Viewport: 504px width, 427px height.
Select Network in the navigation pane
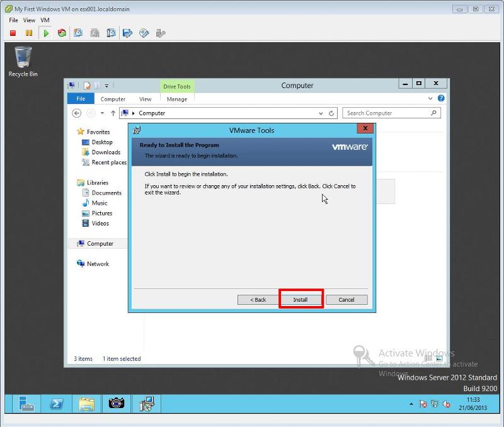[98, 264]
